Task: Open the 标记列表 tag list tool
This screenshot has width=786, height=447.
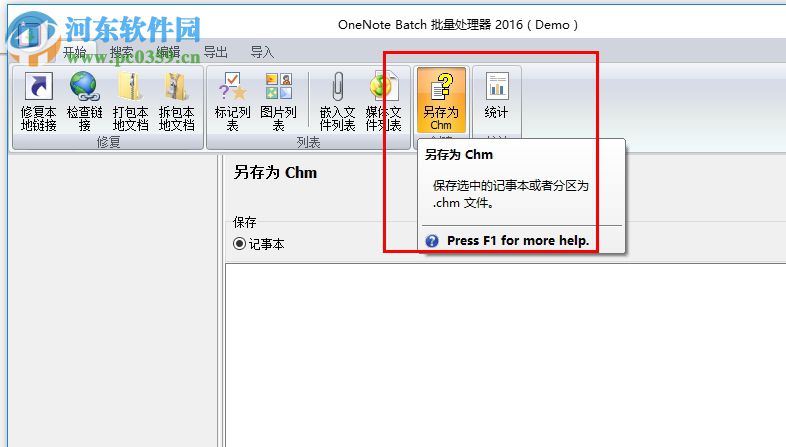Action: 232,101
